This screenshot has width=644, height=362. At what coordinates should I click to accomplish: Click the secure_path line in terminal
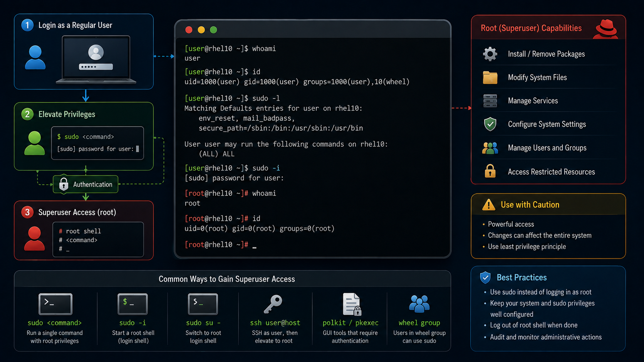coord(281,128)
